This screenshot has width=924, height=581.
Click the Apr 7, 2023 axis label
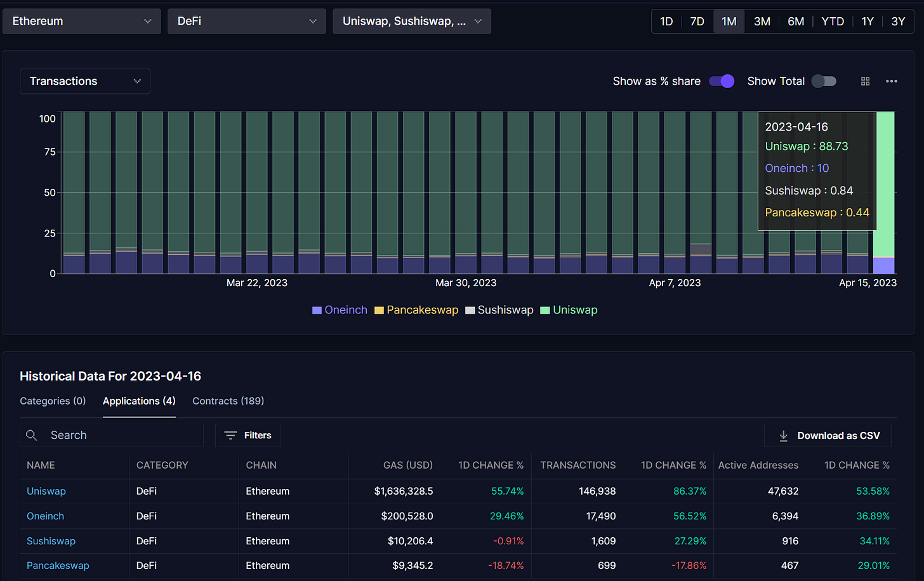click(675, 283)
